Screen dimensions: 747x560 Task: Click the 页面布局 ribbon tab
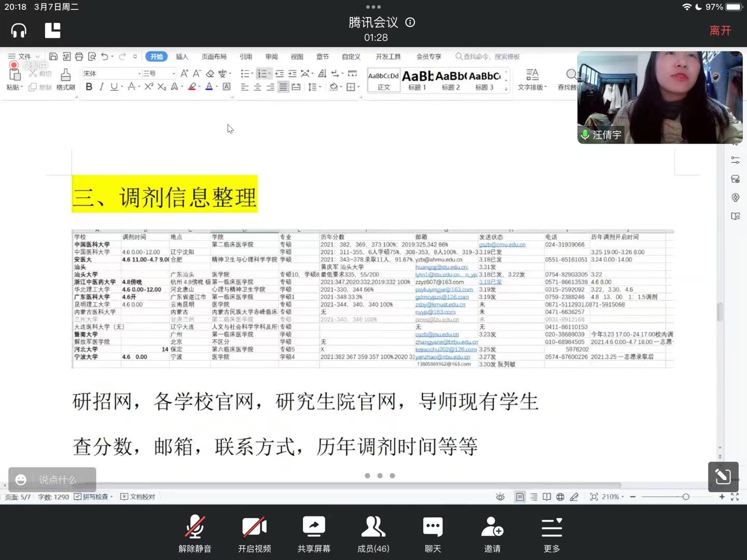(214, 57)
